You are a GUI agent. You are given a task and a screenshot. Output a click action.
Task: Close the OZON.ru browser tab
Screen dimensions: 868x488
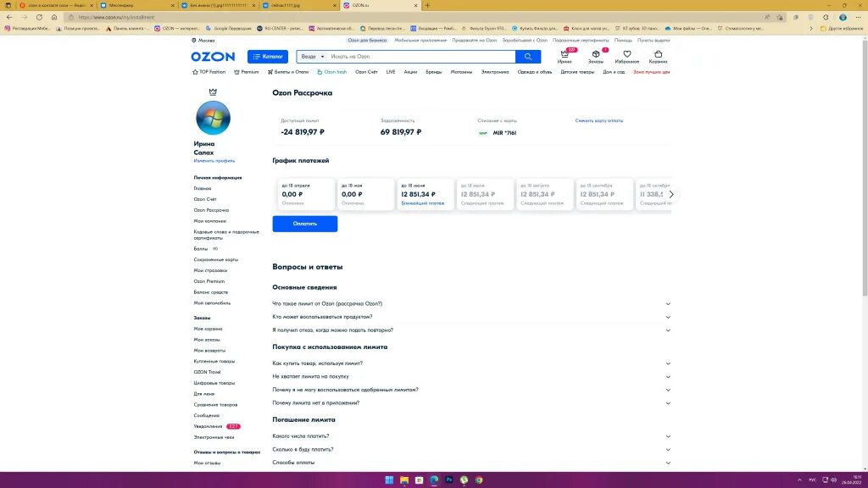(415, 5)
